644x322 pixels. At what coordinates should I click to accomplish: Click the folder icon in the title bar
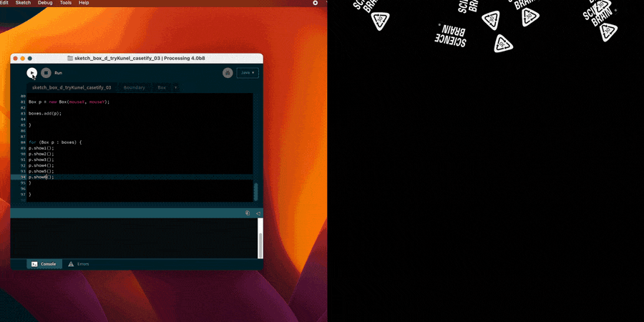coord(70,59)
